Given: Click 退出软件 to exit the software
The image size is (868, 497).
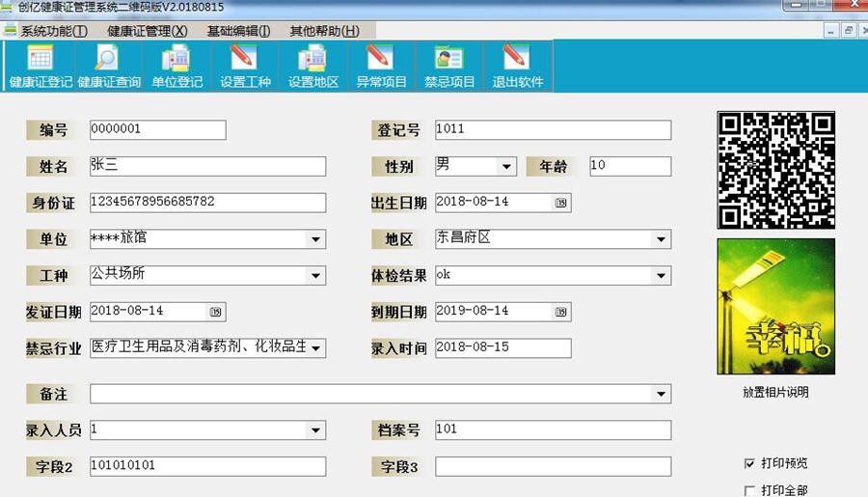Looking at the screenshot, I should click(x=517, y=67).
